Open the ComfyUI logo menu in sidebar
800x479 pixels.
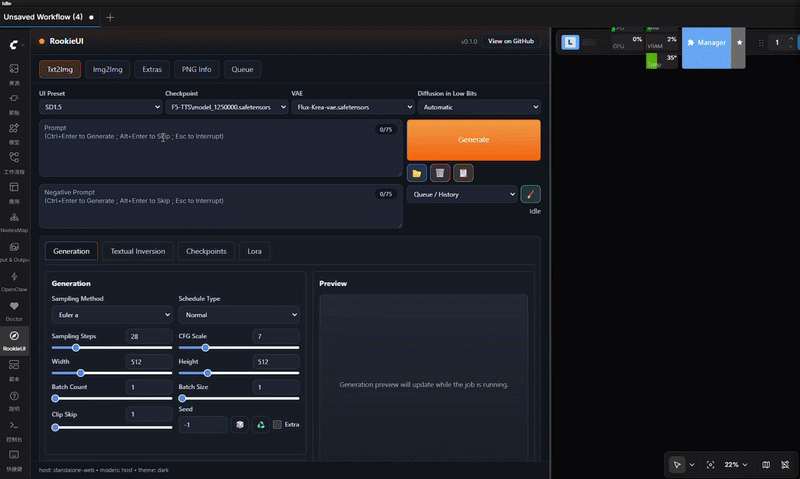click(14, 45)
